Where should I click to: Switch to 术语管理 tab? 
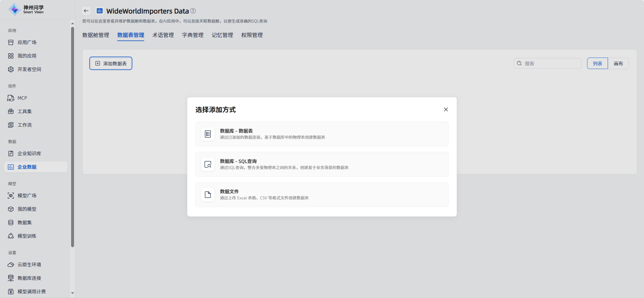(163, 35)
